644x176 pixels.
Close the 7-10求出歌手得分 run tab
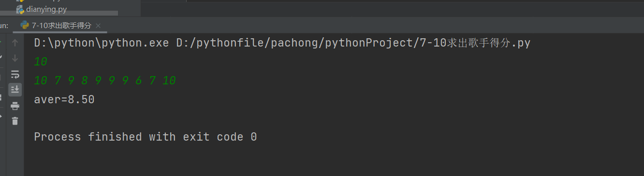pyautogui.click(x=98, y=26)
